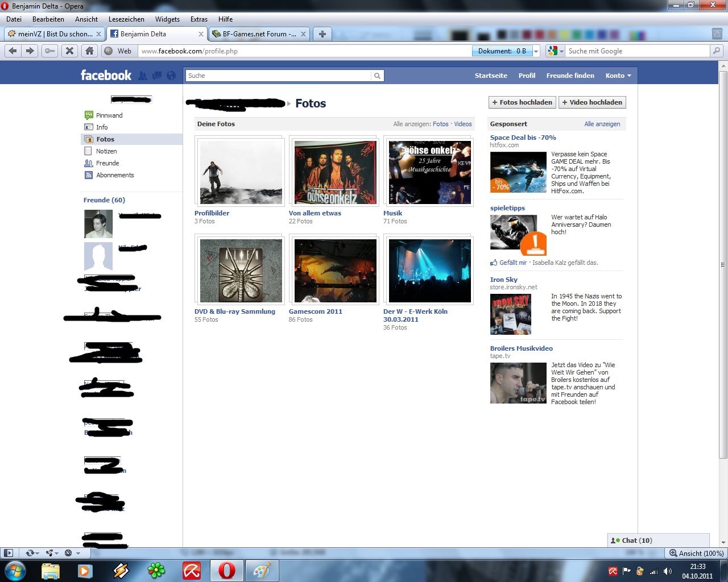Click the closed tabs trash icon
This screenshot has width=728, height=582.
point(717,34)
